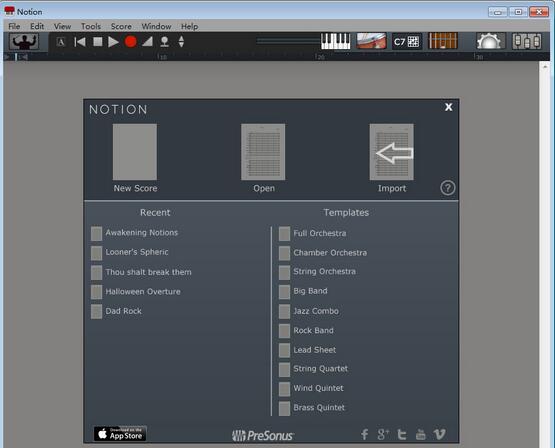The width and height of the screenshot is (555, 448).
Task: Click the timeline marker at measure 10
Action: coord(162,57)
